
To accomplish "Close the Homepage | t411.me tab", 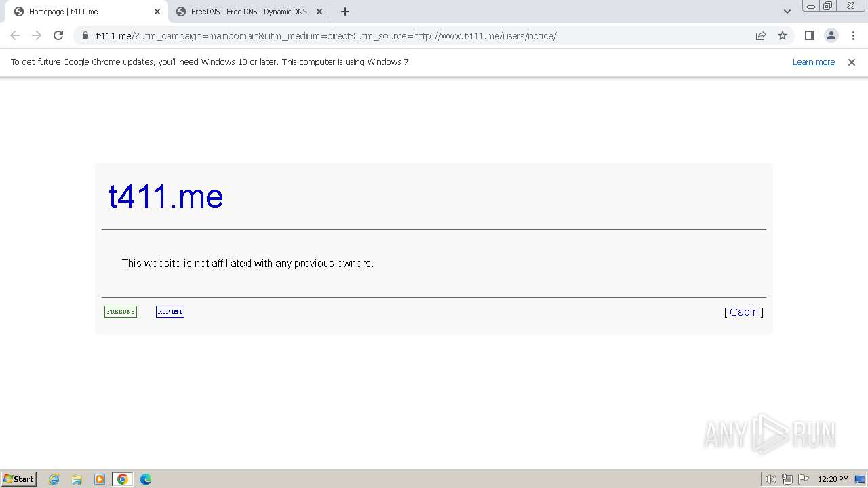I will coord(157,12).
